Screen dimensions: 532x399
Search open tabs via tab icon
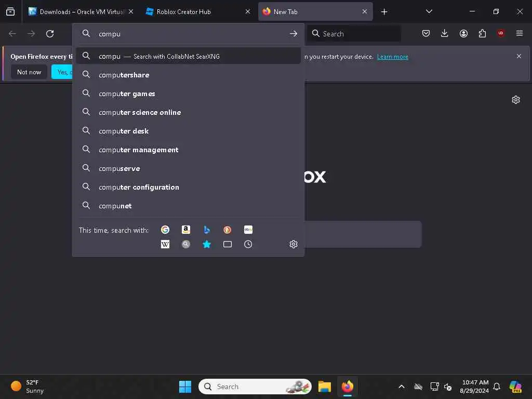click(x=228, y=244)
